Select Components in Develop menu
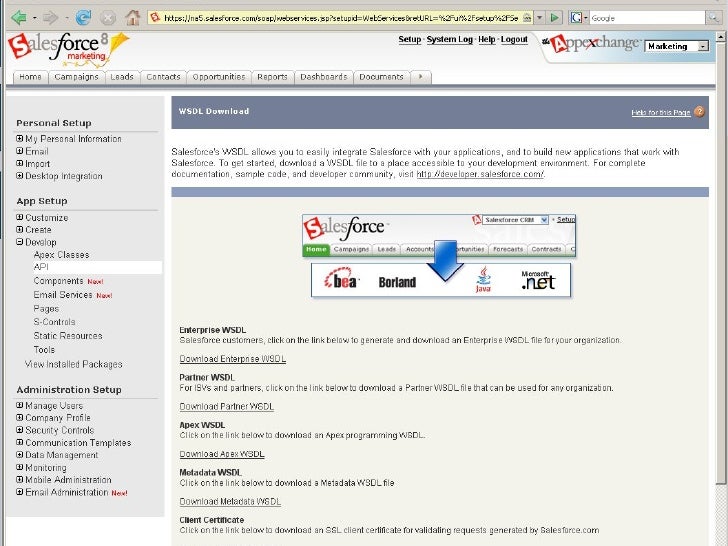This screenshot has height=546, width=728. coord(58,281)
